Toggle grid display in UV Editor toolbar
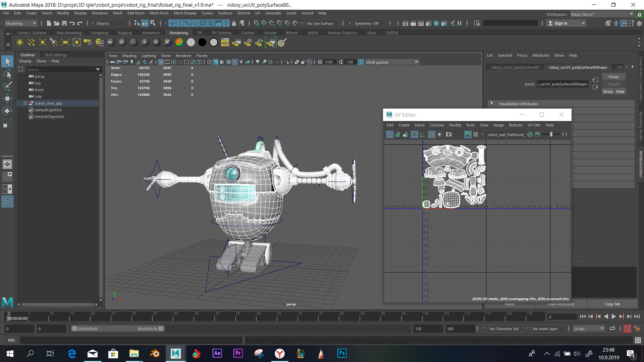 pyautogui.click(x=432, y=134)
